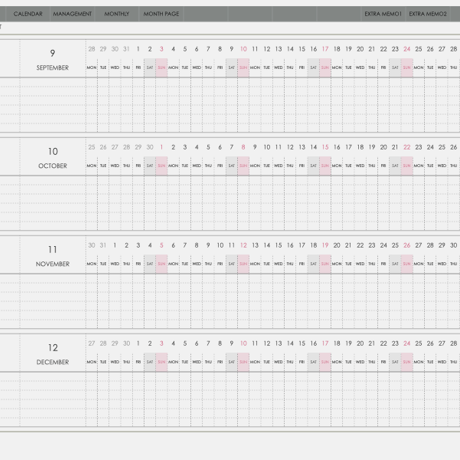Click September date 3 Sunday
Image resolution: width=460 pixels, height=460 pixels.
162,49
